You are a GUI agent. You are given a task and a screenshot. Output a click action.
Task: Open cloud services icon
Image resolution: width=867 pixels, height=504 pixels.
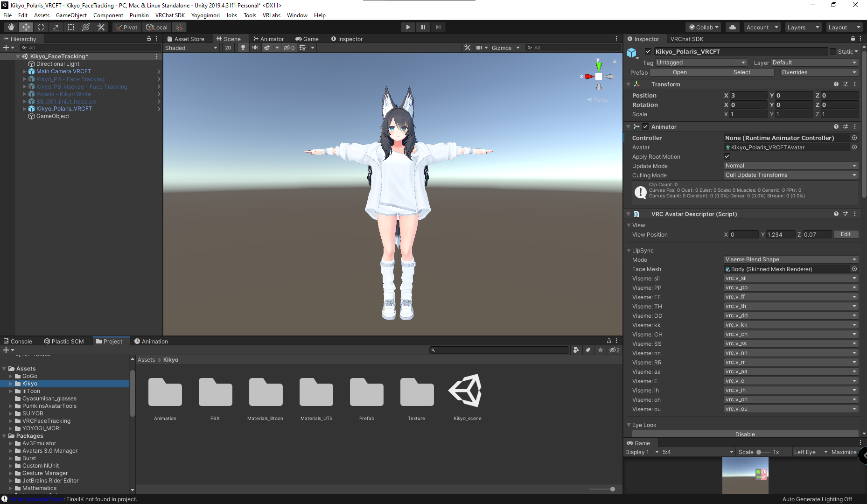click(733, 27)
